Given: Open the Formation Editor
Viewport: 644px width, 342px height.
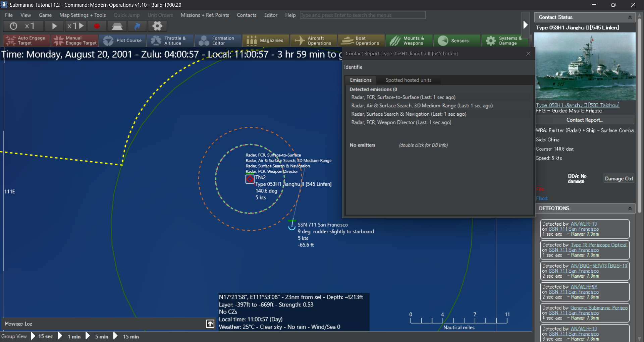Looking at the screenshot, I should tap(218, 41).
